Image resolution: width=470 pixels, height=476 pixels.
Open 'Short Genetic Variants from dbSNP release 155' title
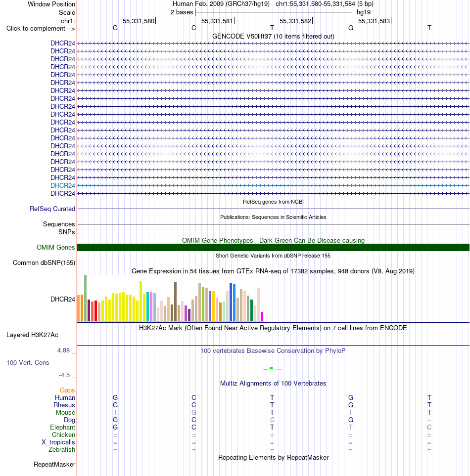pyautogui.click(x=273, y=256)
